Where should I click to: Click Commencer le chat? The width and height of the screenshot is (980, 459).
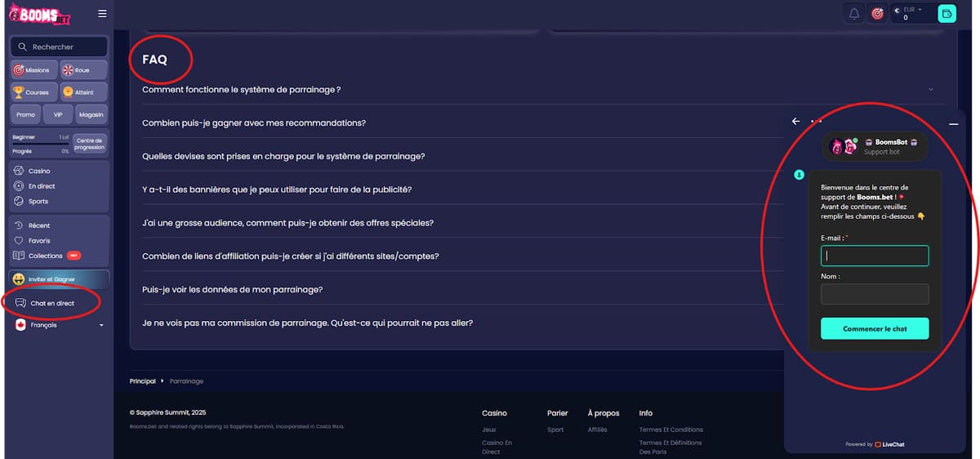click(875, 328)
